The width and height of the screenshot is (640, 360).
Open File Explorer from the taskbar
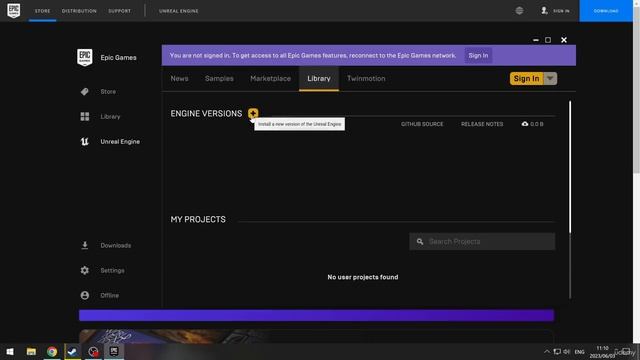point(31,351)
